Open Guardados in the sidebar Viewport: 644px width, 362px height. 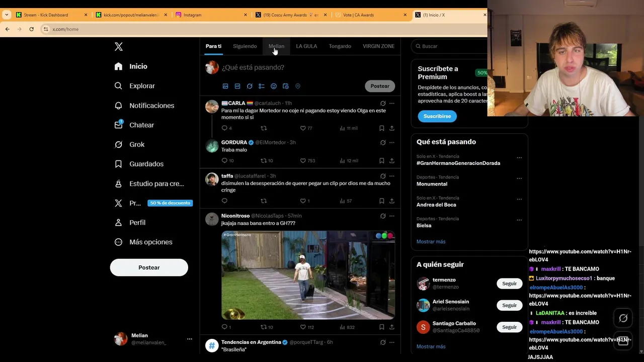point(139,164)
